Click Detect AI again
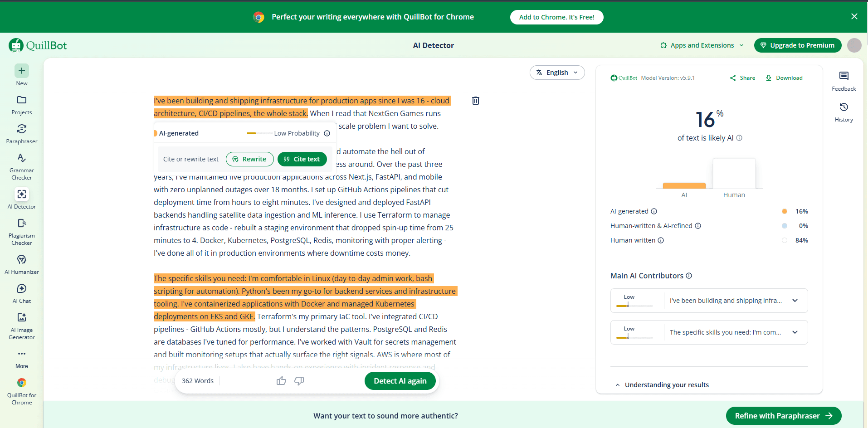 click(x=400, y=381)
